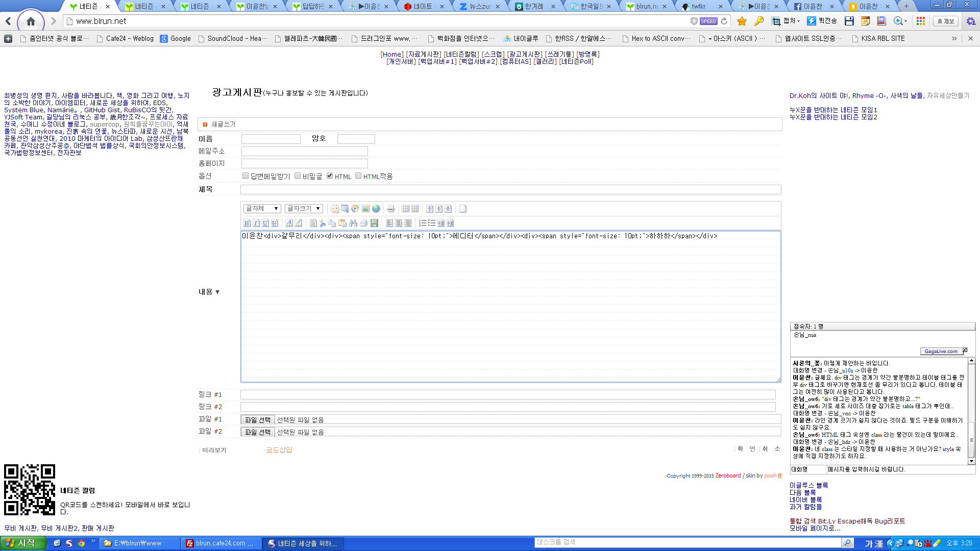Apply a numbered list
The image size is (980, 551).
point(423,223)
